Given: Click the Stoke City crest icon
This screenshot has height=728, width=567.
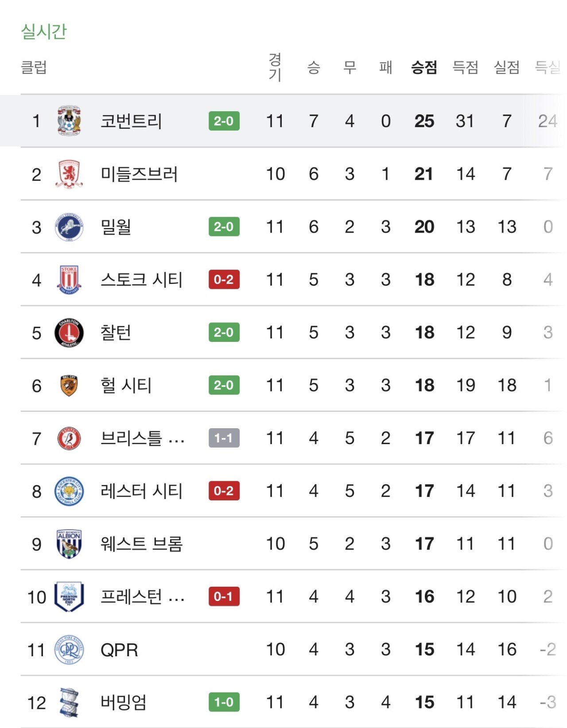Looking at the screenshot, I should point(69,279).
